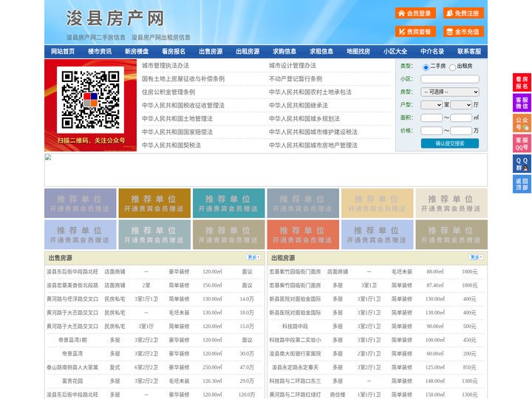Viewport: 532px width, 399px height.
Task: Open the 新房楼盘 menu item
Action: pos(137,52)
